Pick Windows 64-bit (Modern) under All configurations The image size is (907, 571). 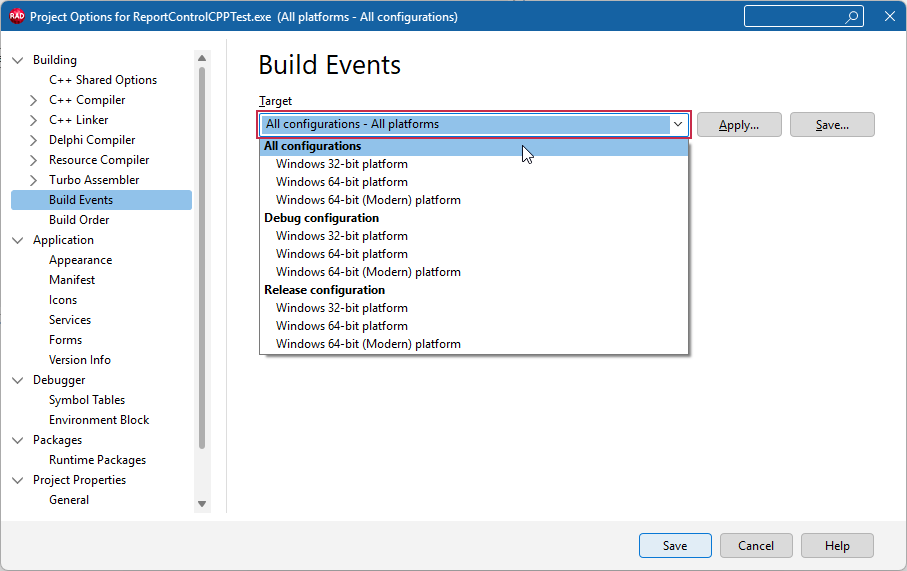(x=474, y=200)
